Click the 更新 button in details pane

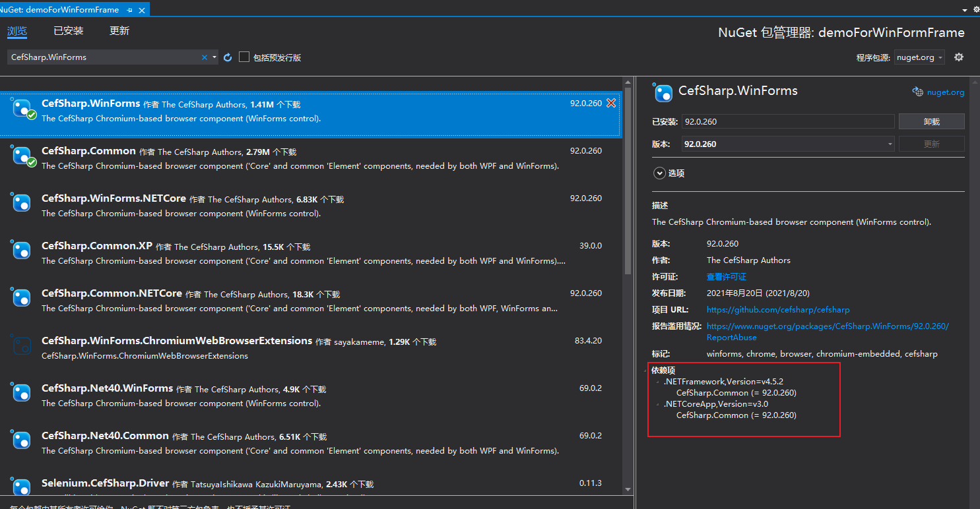931,144
